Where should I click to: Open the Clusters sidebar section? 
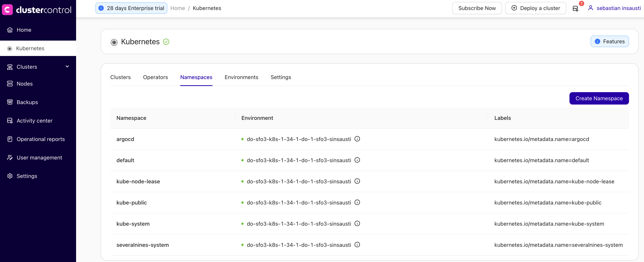pos(38,67)
